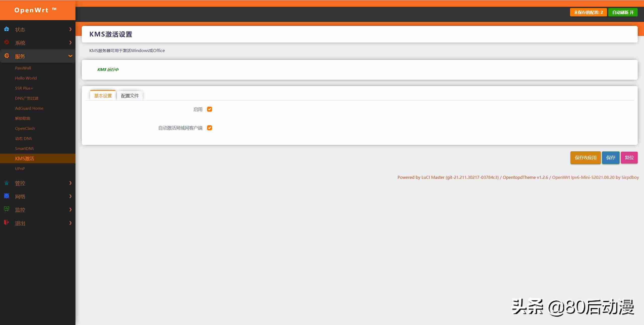Click the KMS激活设置 page heading
Viewport: 644px width, 325px height.
[x=111, y=34]
